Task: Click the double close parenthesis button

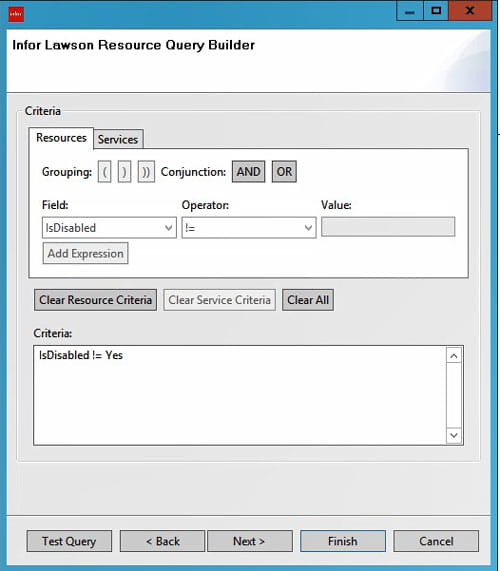Action: [146, 172]
